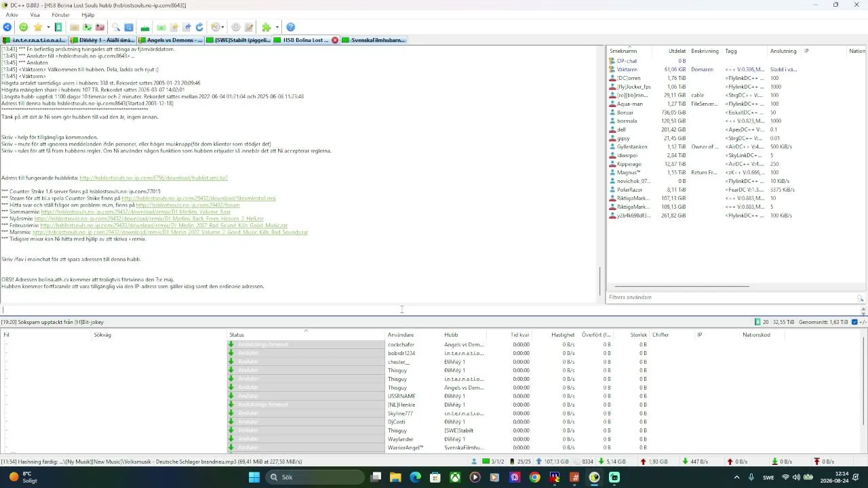Select user Bonzai in the user list
This screenshot has height=488, width=868.
736,113
